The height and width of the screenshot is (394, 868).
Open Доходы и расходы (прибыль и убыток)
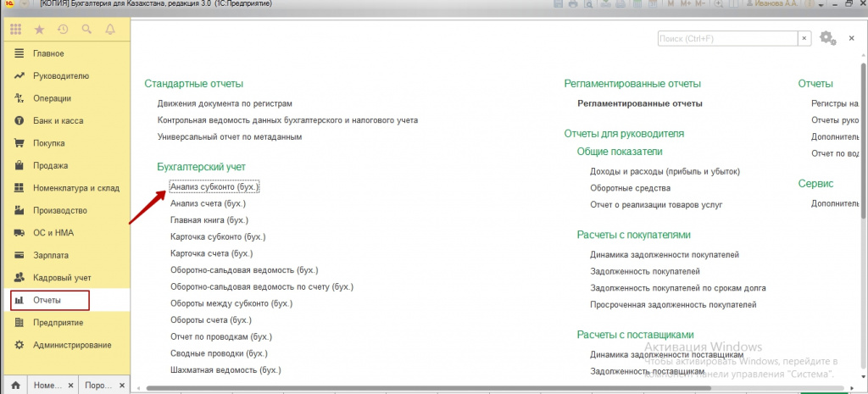665,171
